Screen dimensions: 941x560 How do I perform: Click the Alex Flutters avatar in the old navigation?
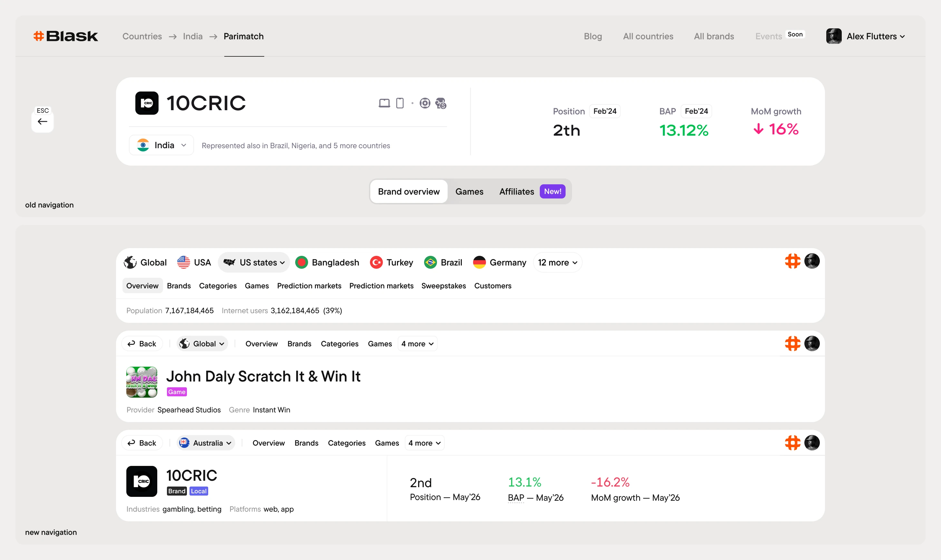tap(834, 36)
